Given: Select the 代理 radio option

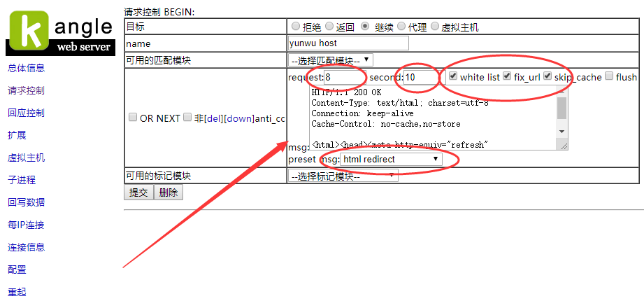Looking at the screenshot, I should point(401,27).
